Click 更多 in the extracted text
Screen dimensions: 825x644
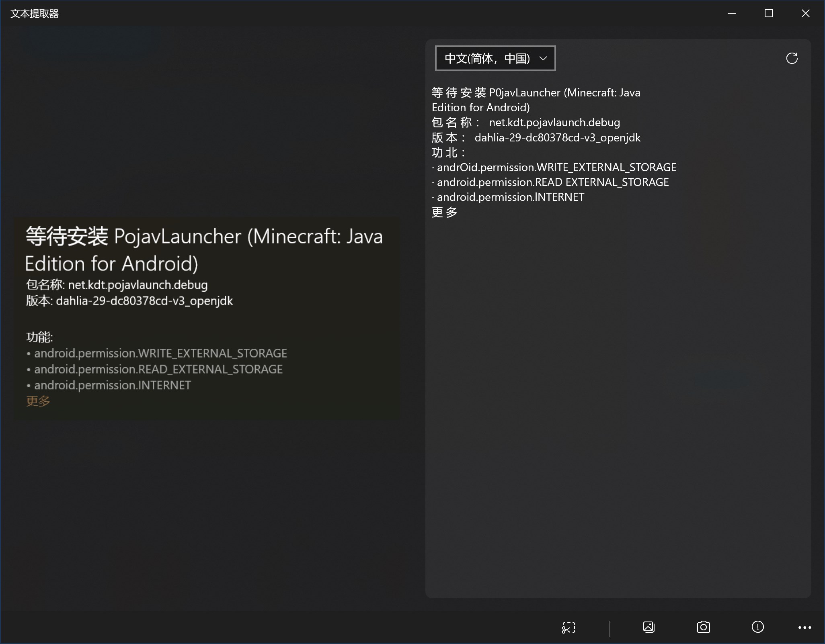pos(445,212)
